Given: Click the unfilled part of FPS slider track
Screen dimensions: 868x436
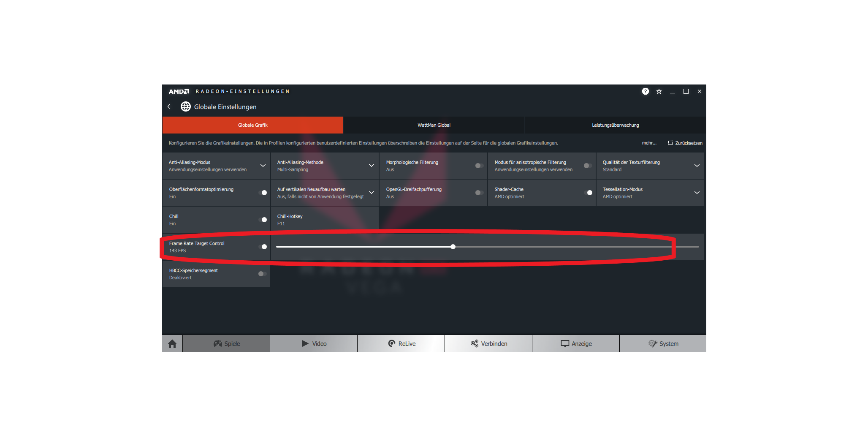Looking at the screenshot, I should (577, 247).
